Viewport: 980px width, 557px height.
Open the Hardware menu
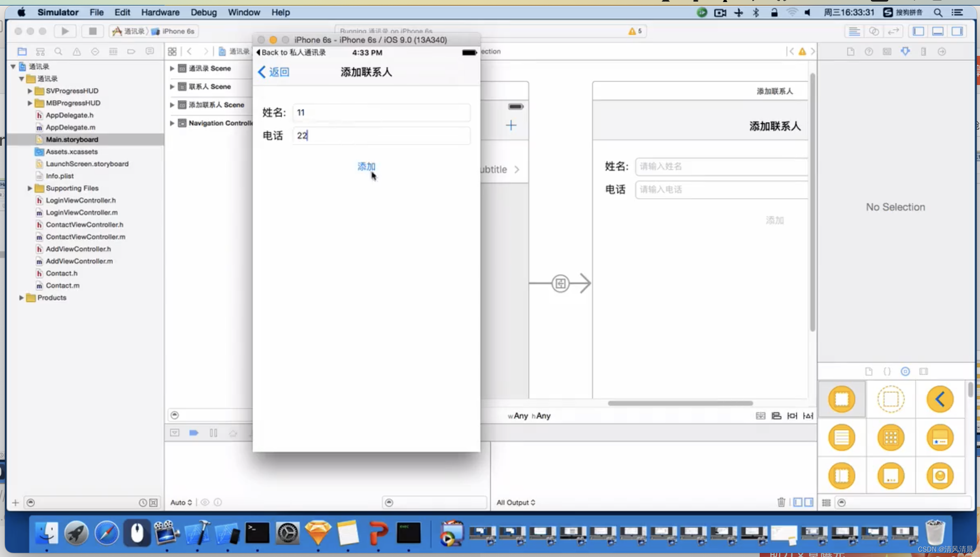coord(160,12)
